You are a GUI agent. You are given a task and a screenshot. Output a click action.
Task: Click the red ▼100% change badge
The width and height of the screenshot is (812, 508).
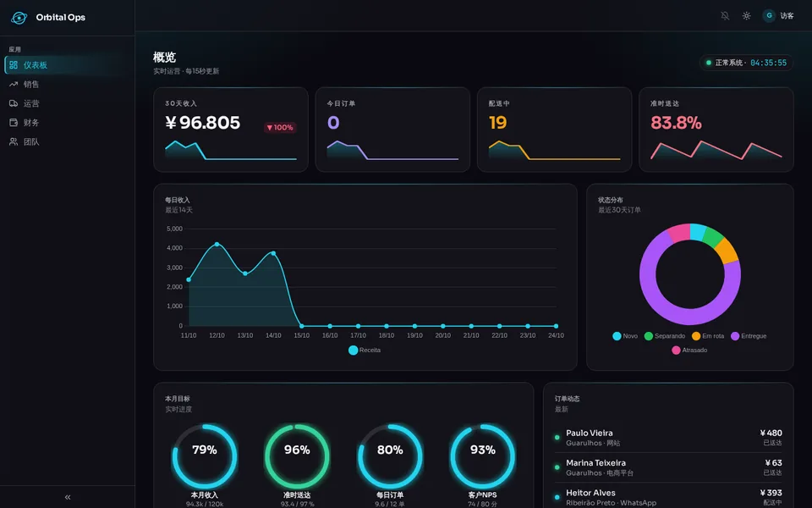[x=280, y=128]
